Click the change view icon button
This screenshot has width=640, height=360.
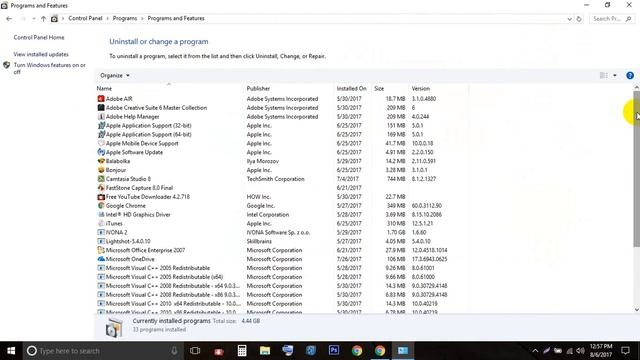pyautogui.click(x=604, y=76)
